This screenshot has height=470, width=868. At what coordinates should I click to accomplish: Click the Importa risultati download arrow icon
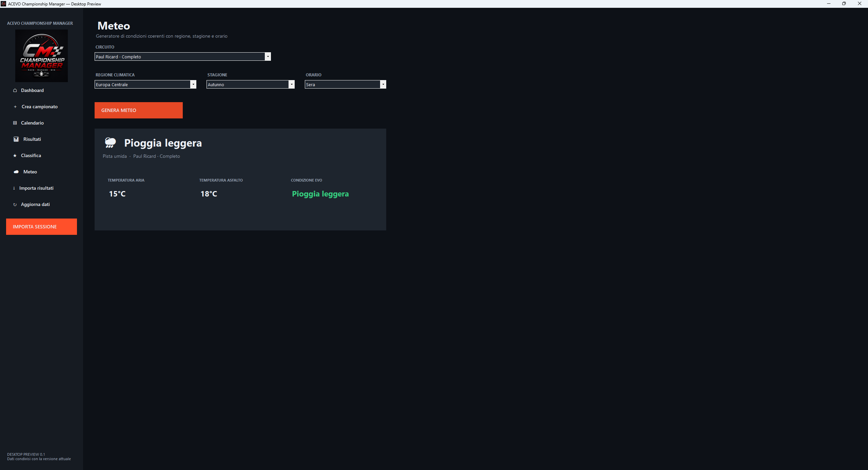(14, 188)
